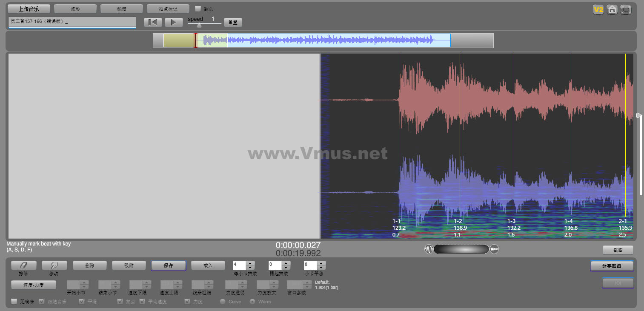
Task: Click the large waveform icon right of zoom slider
Action: click(x=494, y=249)
